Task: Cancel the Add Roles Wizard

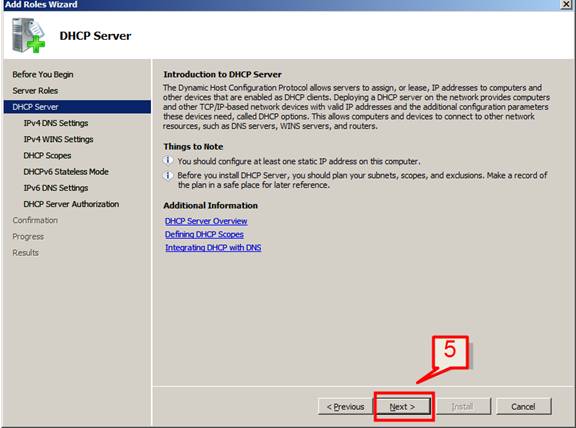Action: (x=523, y=406)
